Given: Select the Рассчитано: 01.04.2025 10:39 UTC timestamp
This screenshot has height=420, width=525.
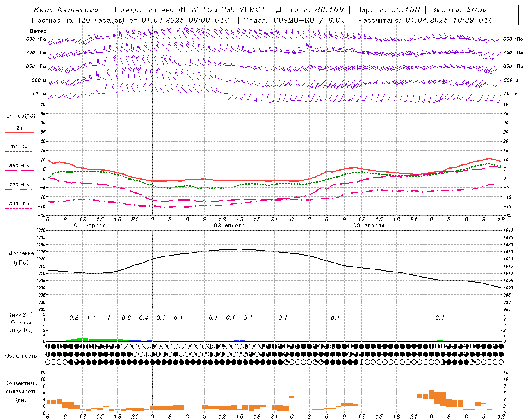Looking at the screenshot, I should pos(426,20).
